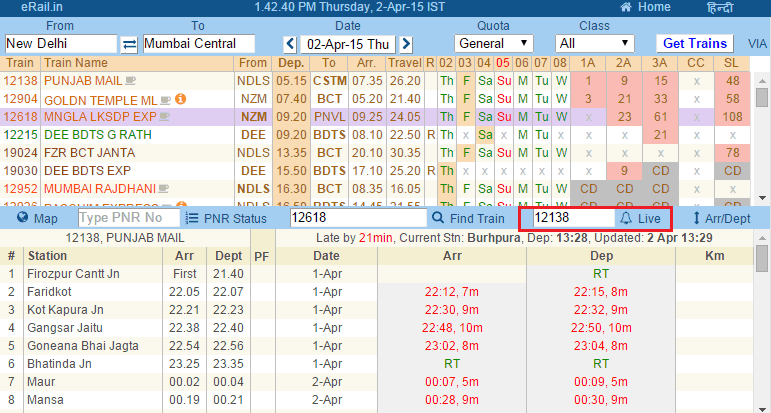Click Faridkot station row
771x413 pixels.
377,292
